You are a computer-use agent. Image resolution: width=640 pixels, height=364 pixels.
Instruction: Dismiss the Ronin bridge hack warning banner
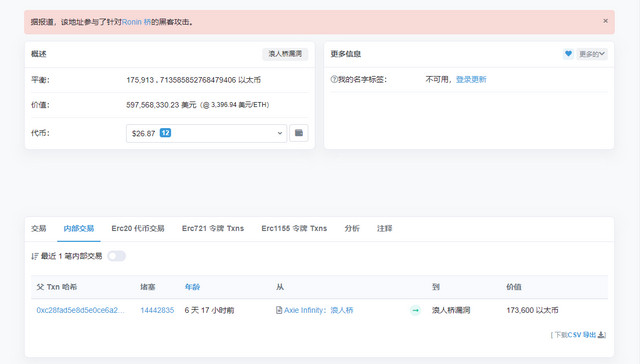point(605,21)
